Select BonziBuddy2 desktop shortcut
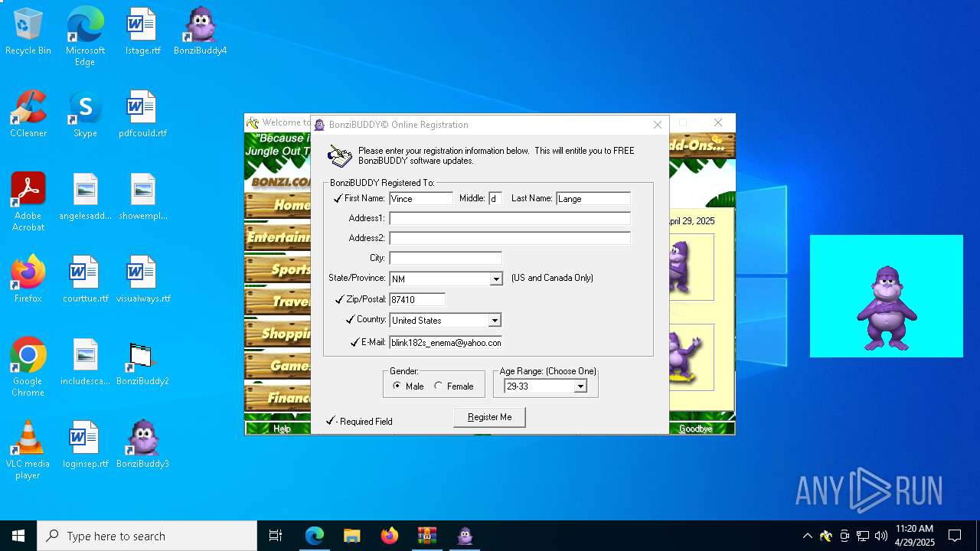The image size is (980, 551). point(142,363)
